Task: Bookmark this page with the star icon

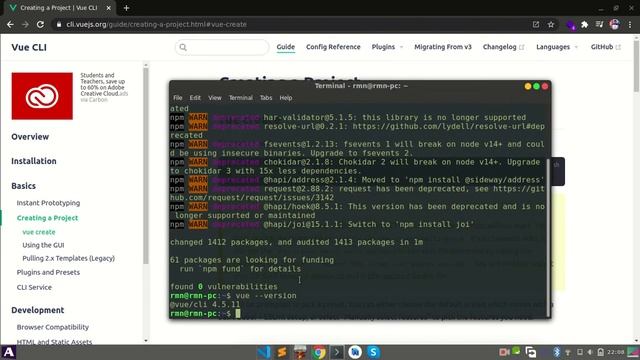Action: 551,24
